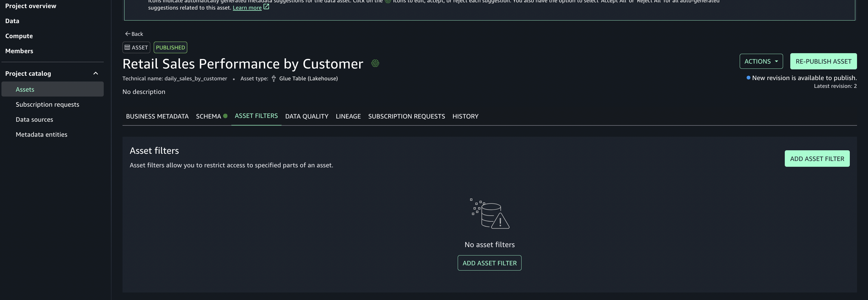Click the PUBLISHED status badge
This screenshot has height=300, width=868.
pos(170,47)
